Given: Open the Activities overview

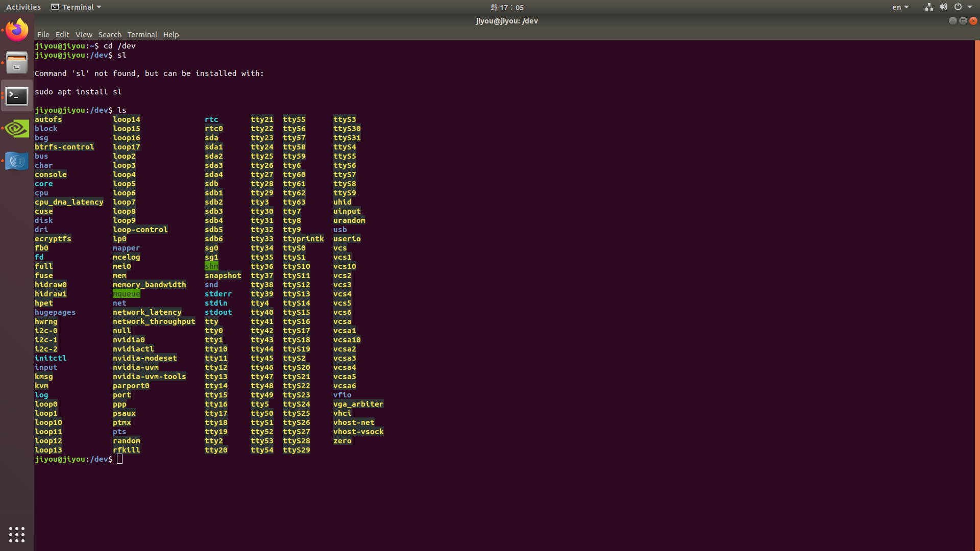Looking at the screenshot, I should click(x=23, y=7).
